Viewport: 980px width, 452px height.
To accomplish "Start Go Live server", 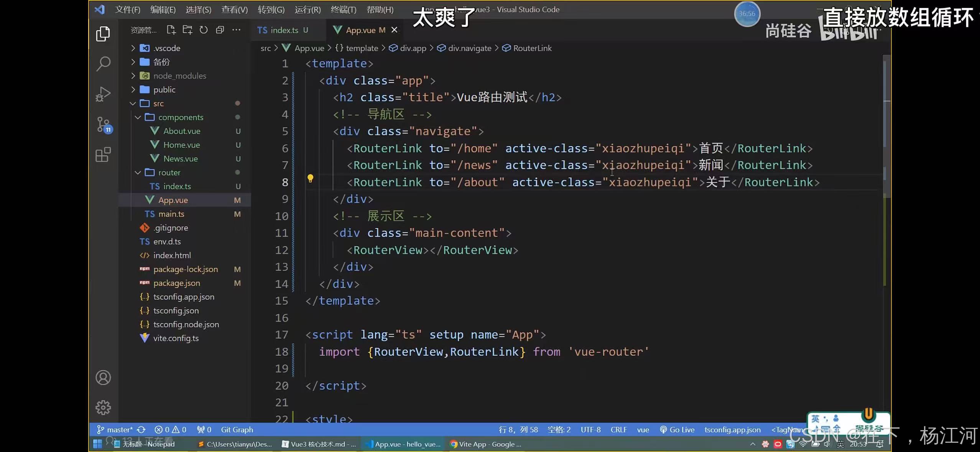I will point(677,430).
